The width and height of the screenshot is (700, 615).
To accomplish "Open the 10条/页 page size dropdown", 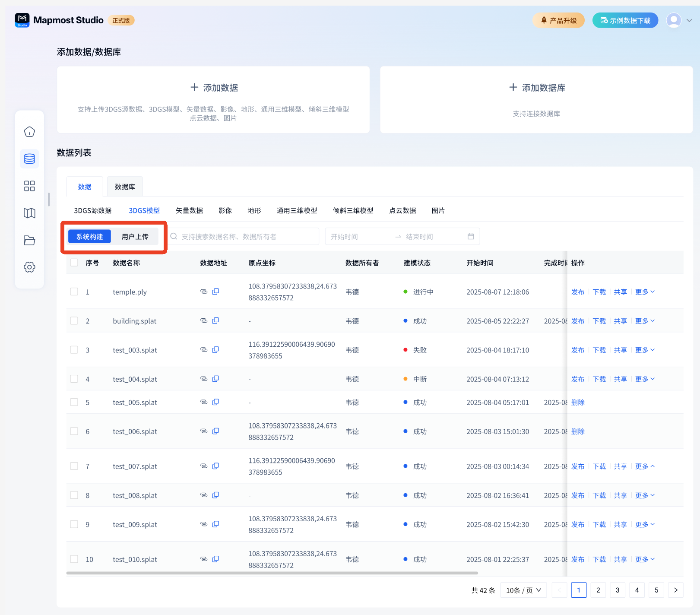I will tap(523, 590).
